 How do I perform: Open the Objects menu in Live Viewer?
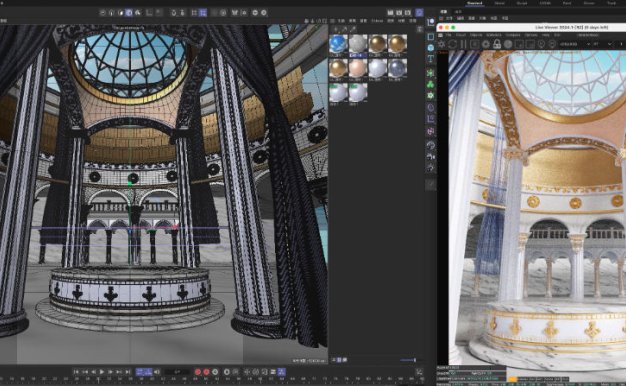pyautogui.click(x=476, y=35)
